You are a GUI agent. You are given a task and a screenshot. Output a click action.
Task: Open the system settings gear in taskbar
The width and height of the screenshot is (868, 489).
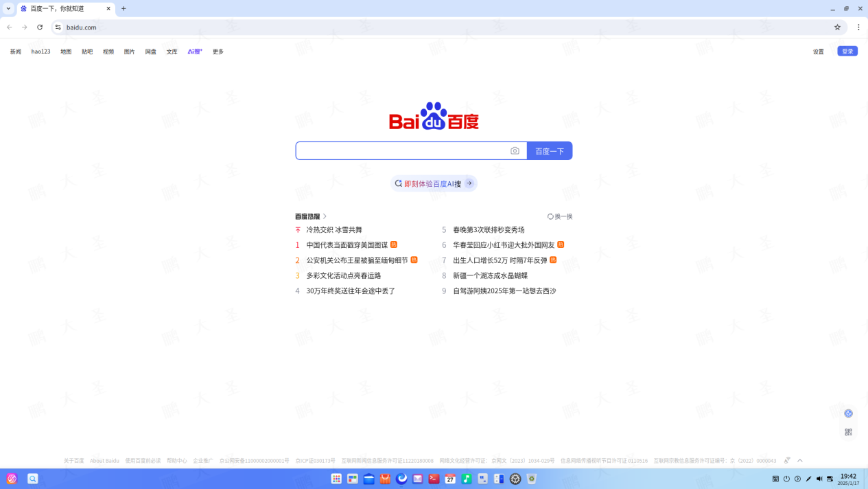coord(515,479)
